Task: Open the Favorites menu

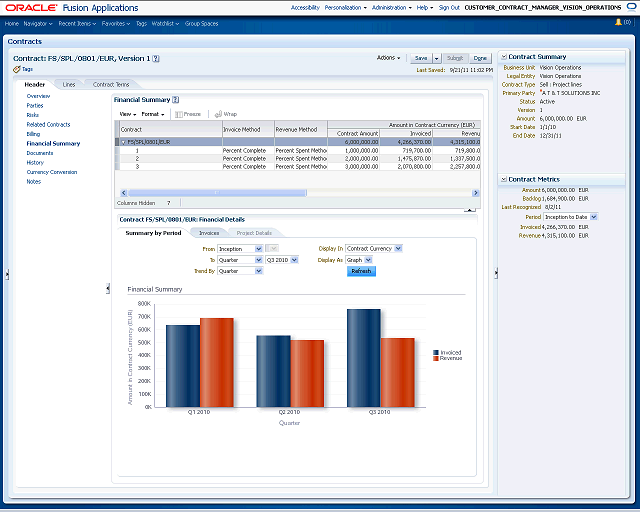Action: click(x=116, y=24)
